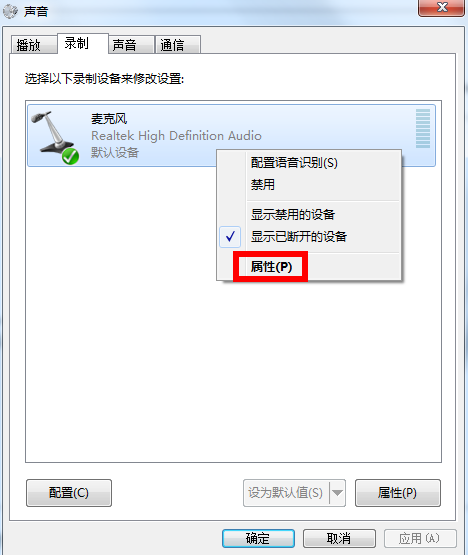Click the sound speaker icon in title bar
The image size is (468, 555).
tap(10, 11)
